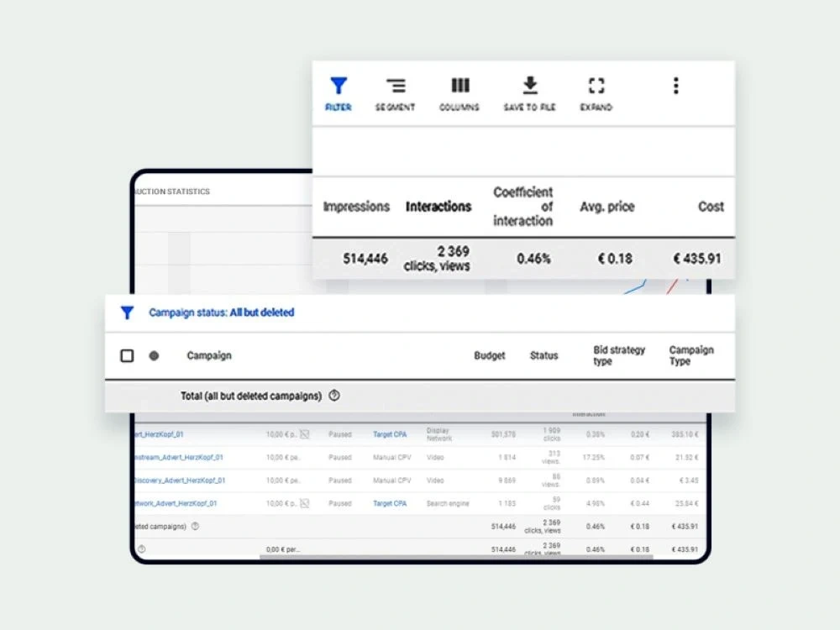The height and width of the screenshot is (630, 840).
Task: Sort by Coefficient of interaction header
Action: (522, 207)
